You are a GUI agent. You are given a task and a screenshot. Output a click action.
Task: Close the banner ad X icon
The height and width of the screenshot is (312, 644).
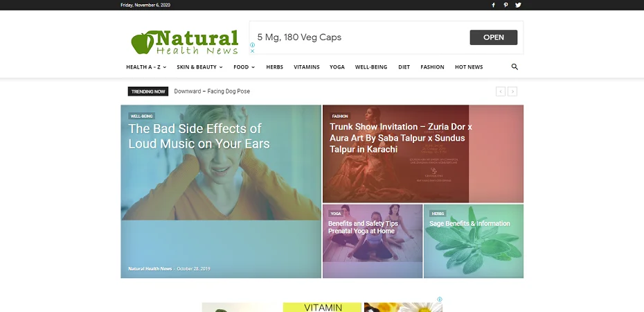(253, 51)
